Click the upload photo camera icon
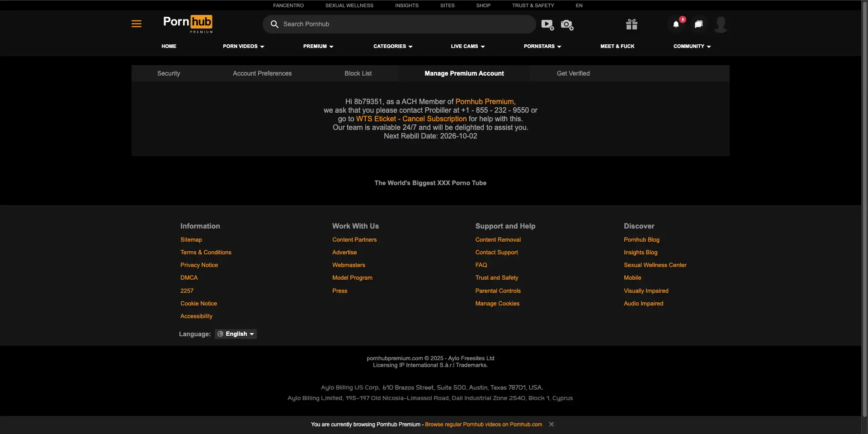The width and height of the screenshot is (868, 434). tap(566, 24)
